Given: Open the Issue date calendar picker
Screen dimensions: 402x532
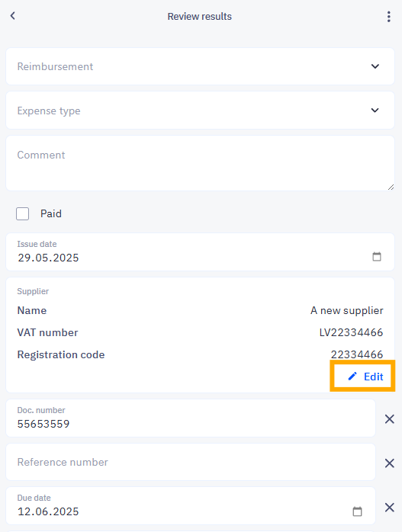Looking at the screenshot, I should pos(377,257).
